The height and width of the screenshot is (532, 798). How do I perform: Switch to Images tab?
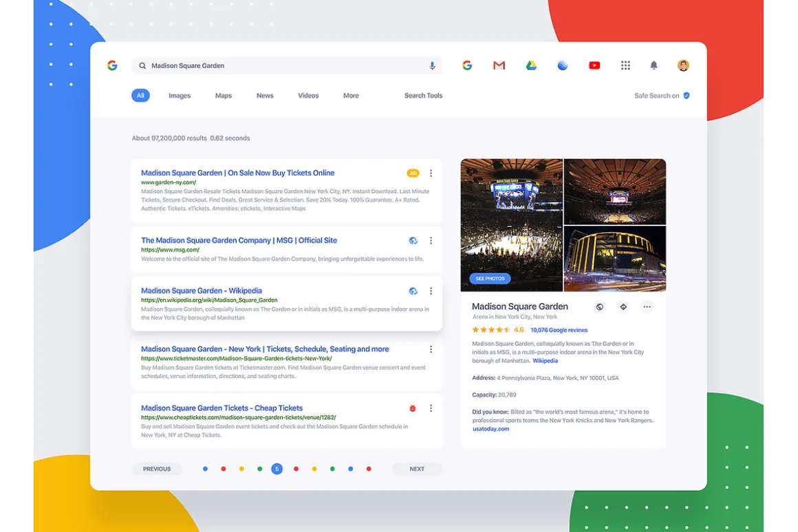pos(180,96)
